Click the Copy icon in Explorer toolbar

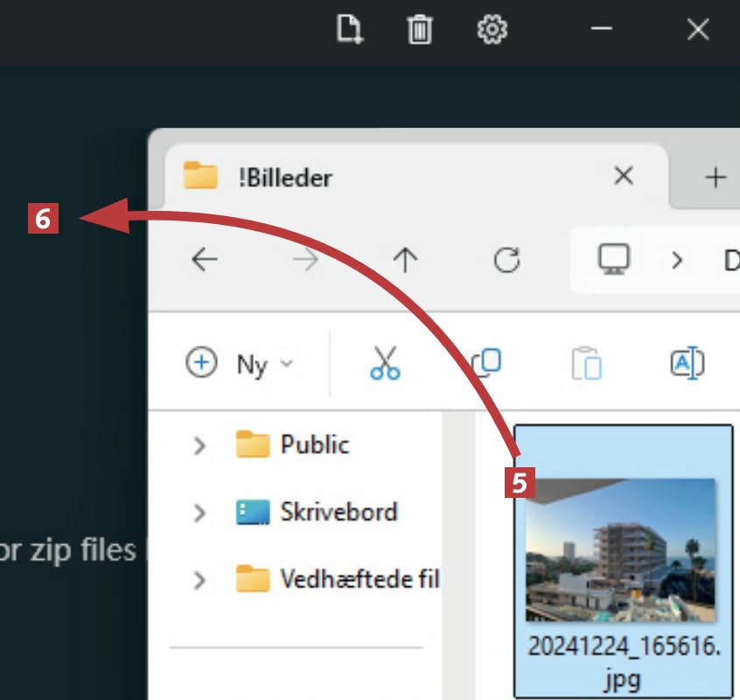click(x=486, y=362)
